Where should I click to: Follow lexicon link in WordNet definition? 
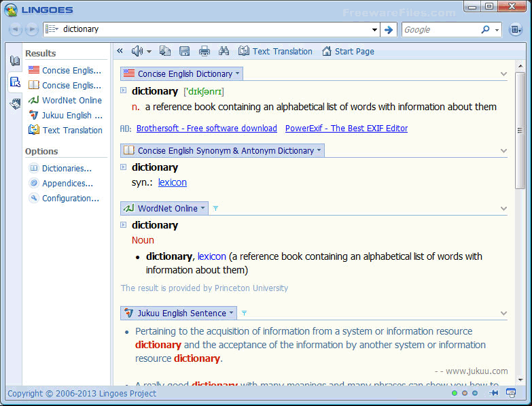212,256
